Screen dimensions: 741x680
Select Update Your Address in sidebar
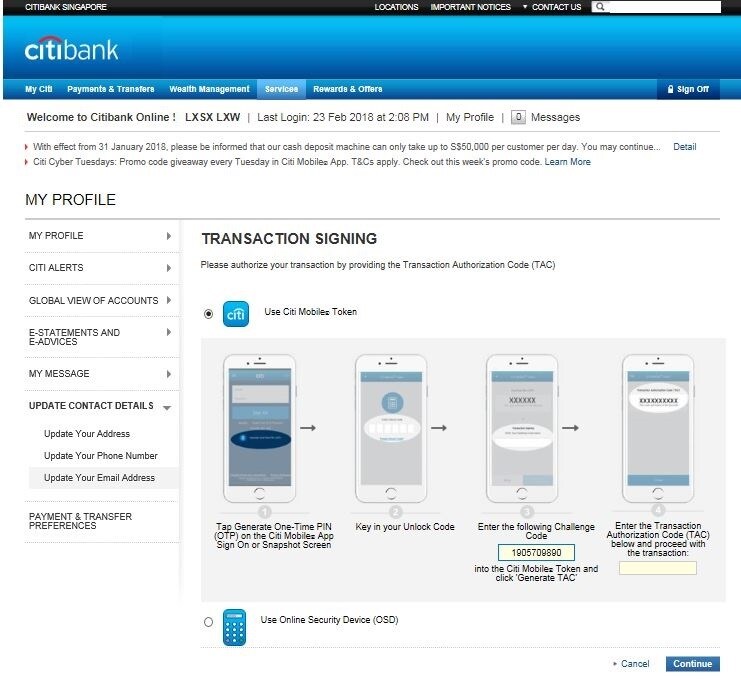pos(86,433)
